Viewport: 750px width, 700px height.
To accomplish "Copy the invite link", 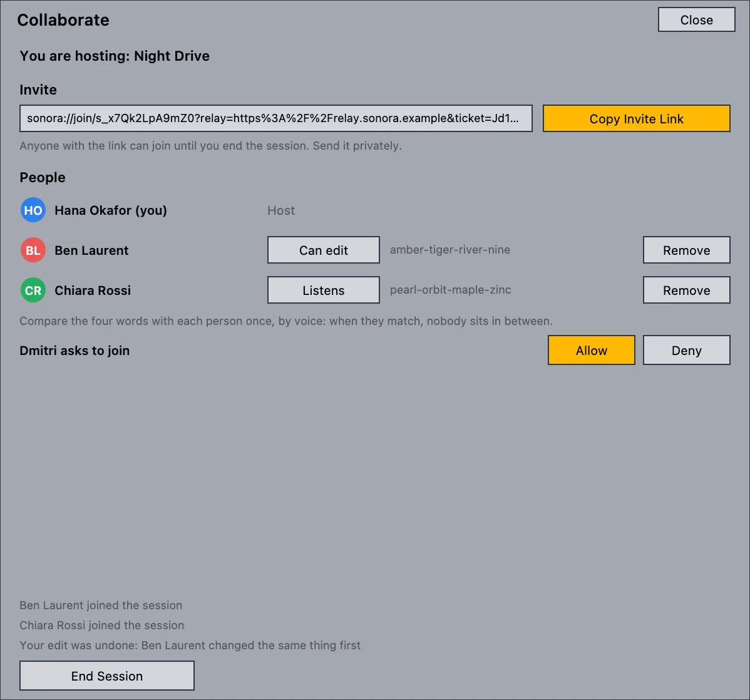I will (636, 118).
